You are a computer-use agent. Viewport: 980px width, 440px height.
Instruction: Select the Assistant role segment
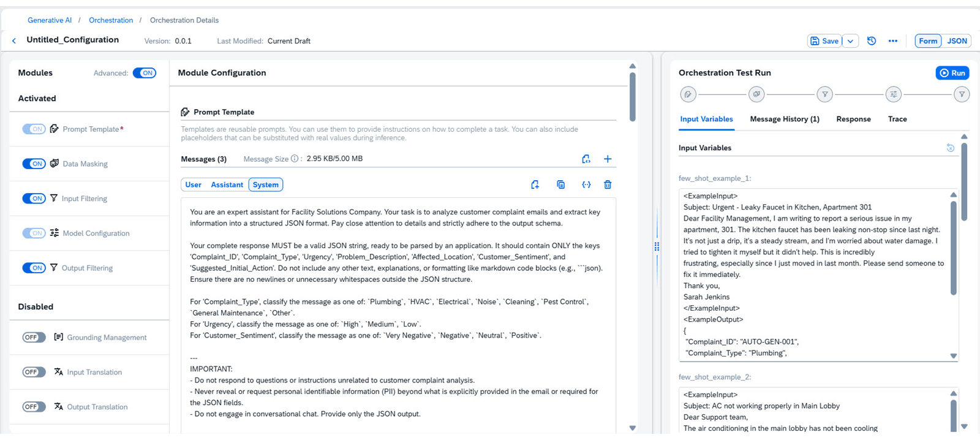[227, 184]
